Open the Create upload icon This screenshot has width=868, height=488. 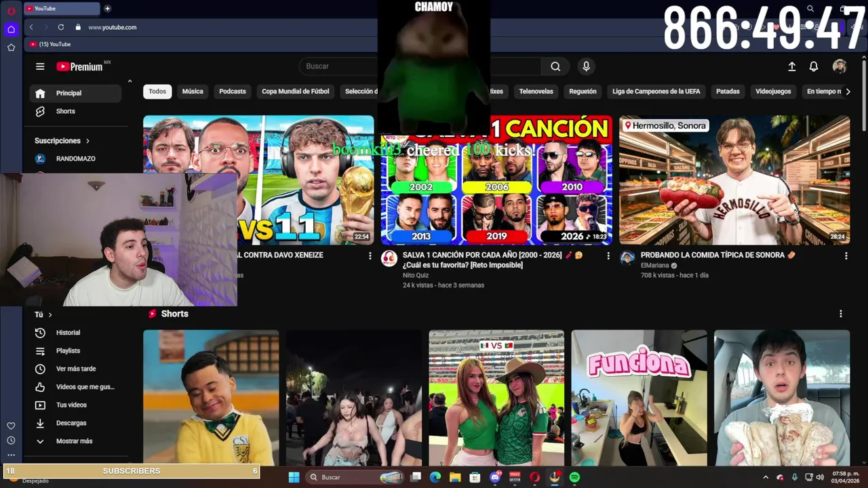tap(791, 66)
